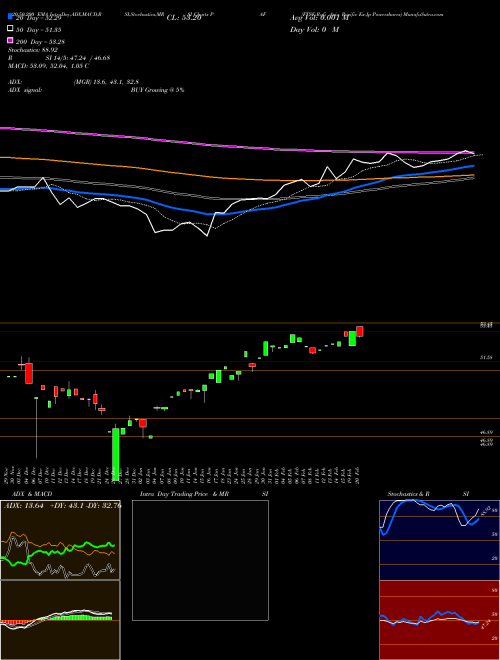Screen dimensions: 500x660
Task: Click the lowest dip of the white price line
Action: pyautogui.click(x=207, y=236)
